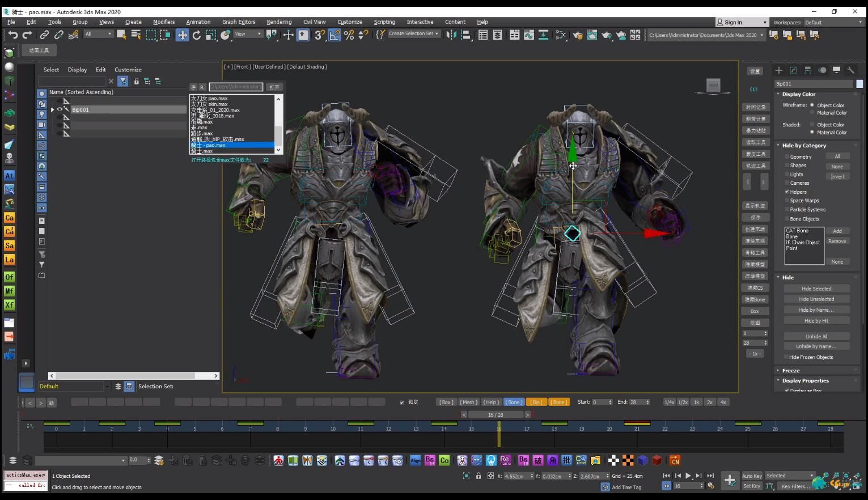Click the Auto Key button
Screen dimensions: 868x500
752,476
